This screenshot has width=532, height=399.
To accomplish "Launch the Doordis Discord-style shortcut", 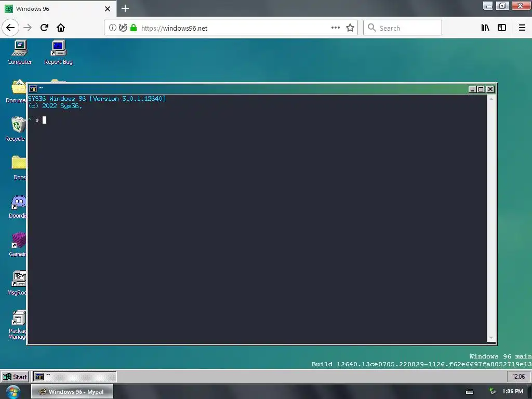I will pyautogui.click(x=18, y=206).
